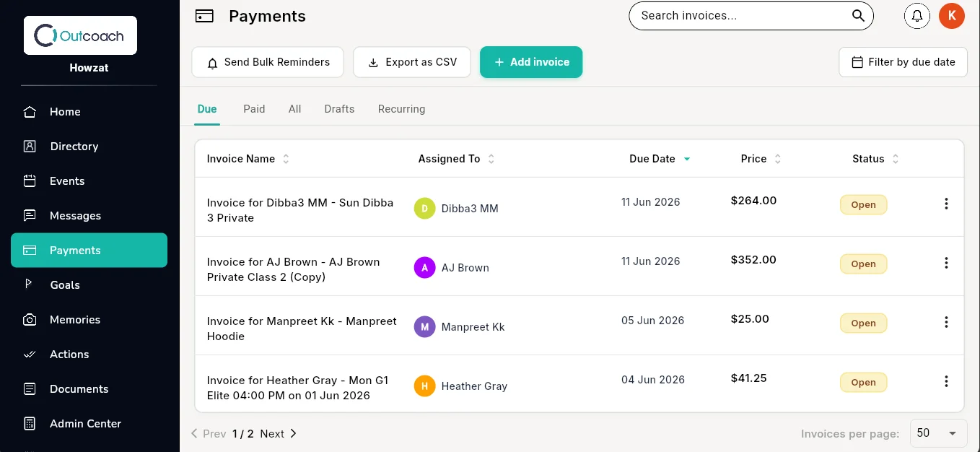Open options menu for Dibba3 MM invoice

946,204
